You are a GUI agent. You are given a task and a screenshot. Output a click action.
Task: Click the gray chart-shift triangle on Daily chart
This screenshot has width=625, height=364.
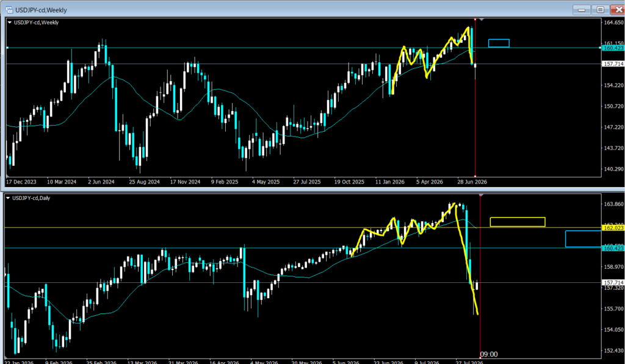(x=481, y=195)
